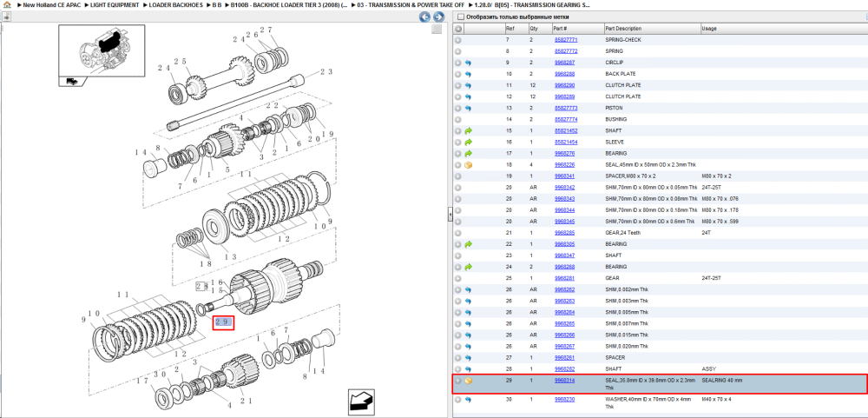Click the blue arrow icon for BACK PLATE row
This screenshot has width=868, height=418.
pos(469,74)
